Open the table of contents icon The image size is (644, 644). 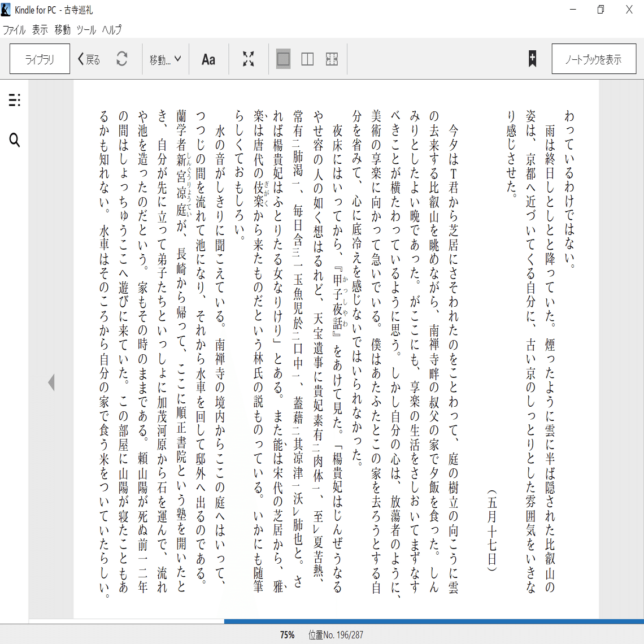(14, 100)
